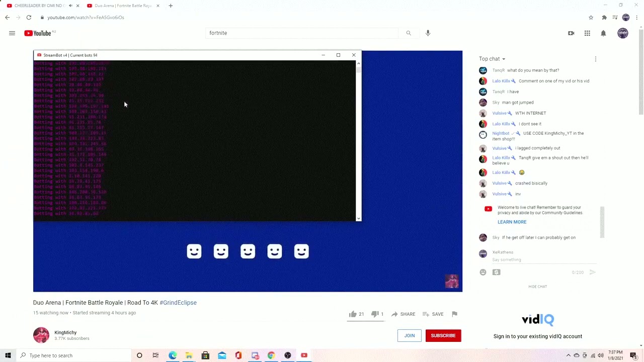
Task: Close the CHEERLEADER tab
Action: pyautogui.click(x=77, y=6)
